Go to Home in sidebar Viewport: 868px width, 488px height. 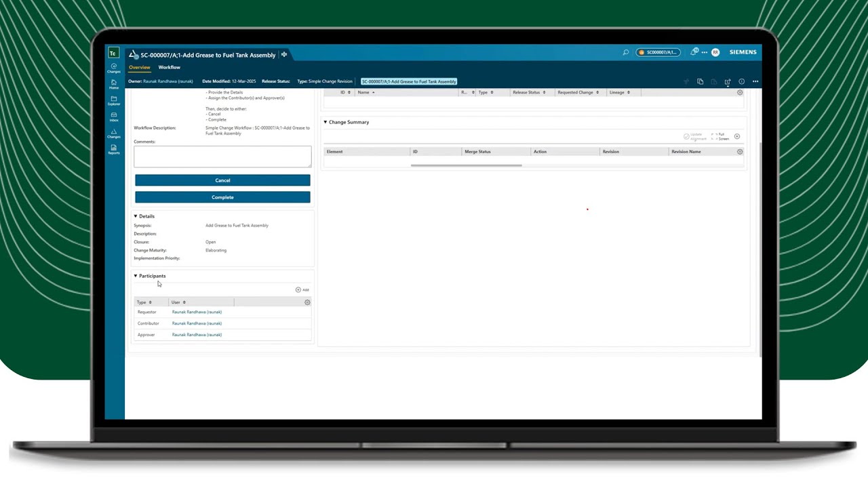pos(114,84)
